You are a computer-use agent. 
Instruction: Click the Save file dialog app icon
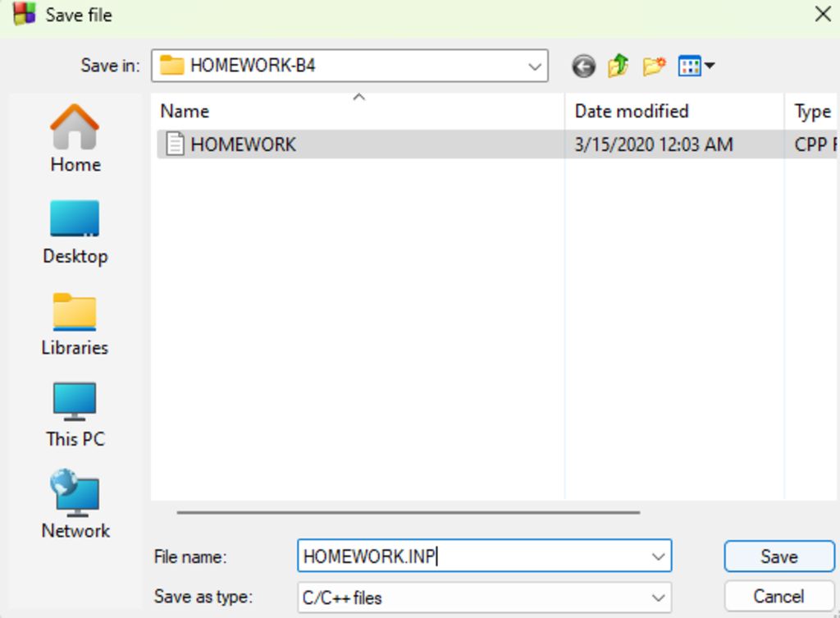(24, 14)
